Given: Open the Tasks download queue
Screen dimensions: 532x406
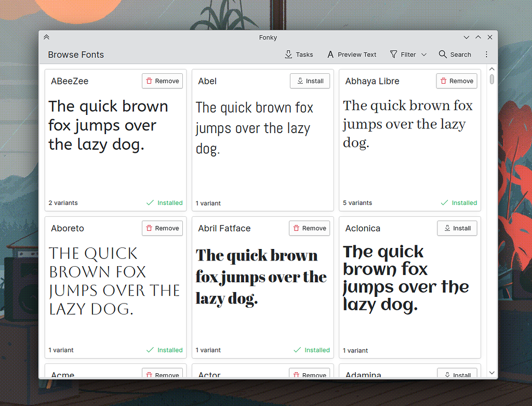Looking at the screenshot, I should 299,55.
